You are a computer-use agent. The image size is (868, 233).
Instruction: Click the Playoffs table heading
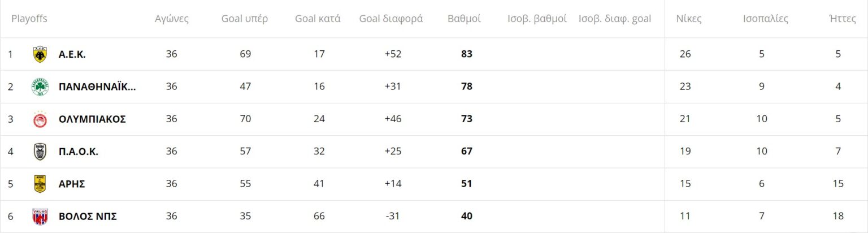point(29,19)
